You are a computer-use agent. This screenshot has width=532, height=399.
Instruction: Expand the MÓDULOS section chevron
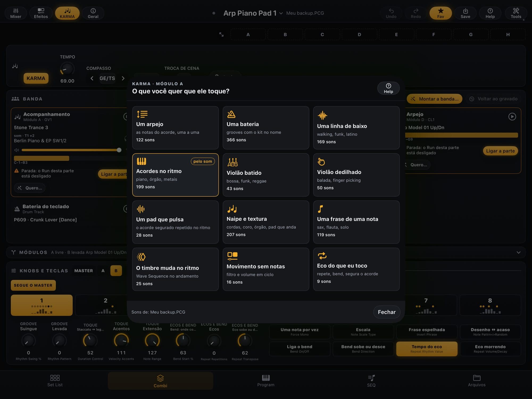click(518, 252)
